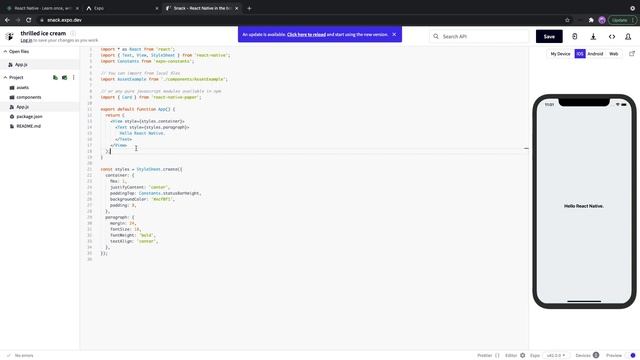Open the assets folder
This screenshot has height=360, width=640.
pos(40,87)
